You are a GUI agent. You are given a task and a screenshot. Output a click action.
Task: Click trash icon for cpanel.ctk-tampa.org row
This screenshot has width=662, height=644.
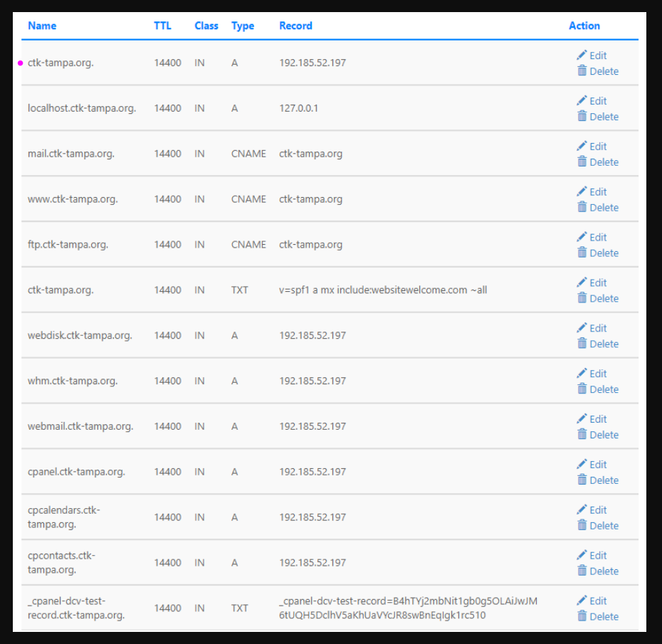(x=582, y=480)
